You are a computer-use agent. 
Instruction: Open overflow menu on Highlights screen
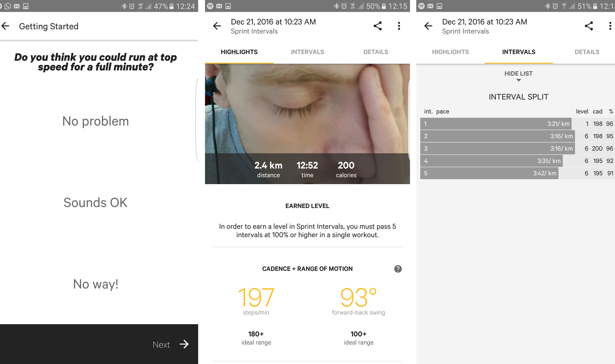pyautogui.click(x=399, y=26)
